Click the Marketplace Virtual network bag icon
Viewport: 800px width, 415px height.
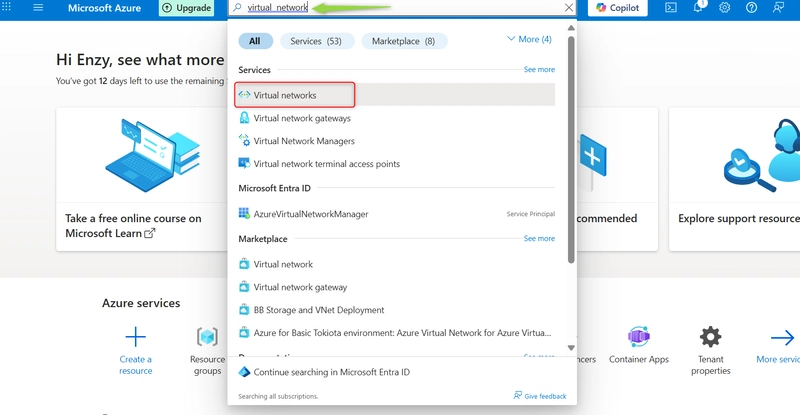point(244,264)
